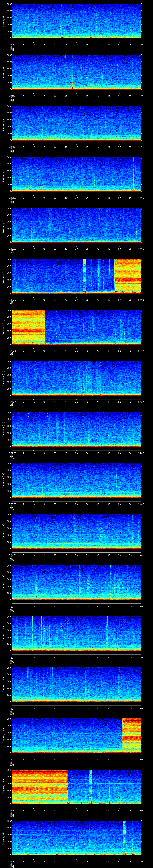Click the spectrogram panel starting at 10:21:00
The image size is (153, 868).
tap(76, 378)
